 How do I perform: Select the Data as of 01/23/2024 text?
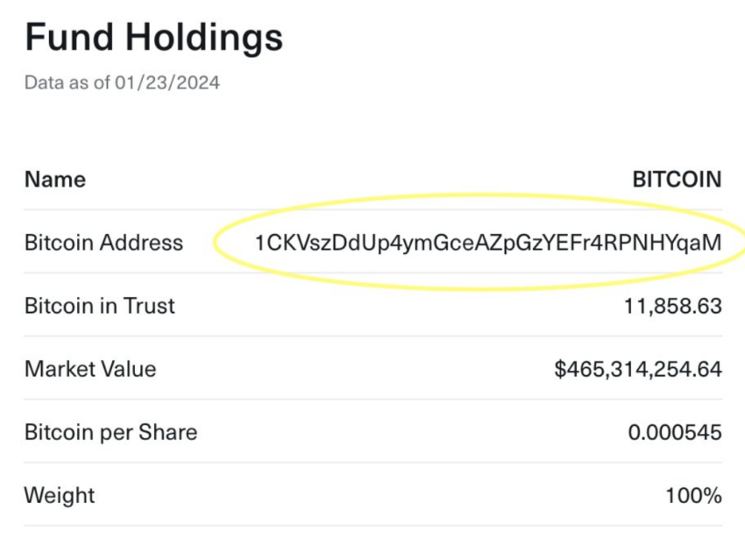coord(122,82)
